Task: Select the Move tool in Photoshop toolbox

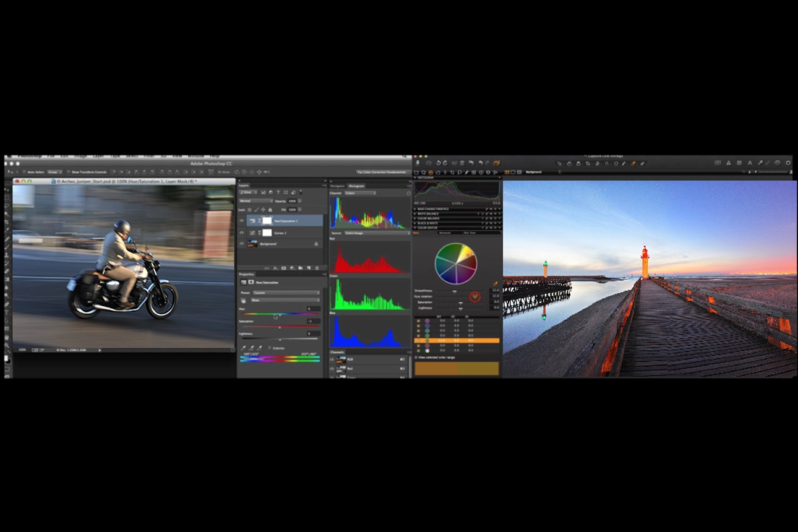Action: click(7, 189)
